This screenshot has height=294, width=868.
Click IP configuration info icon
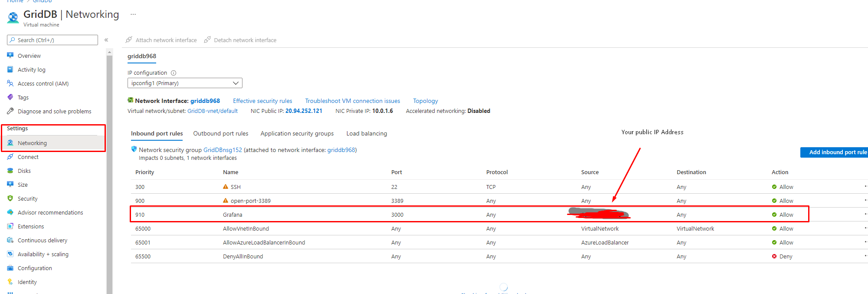[174, 73]
